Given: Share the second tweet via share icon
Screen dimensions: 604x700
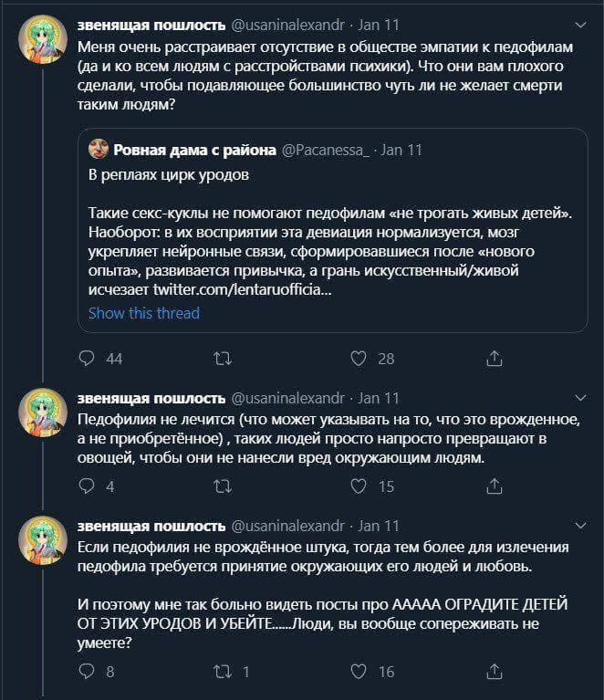Looking at the screenshot, I should (x=495, y=486).
